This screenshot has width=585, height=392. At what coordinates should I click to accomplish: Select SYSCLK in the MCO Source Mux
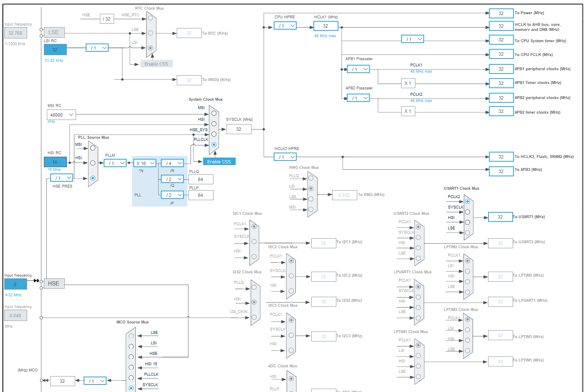tap(131, 388)
